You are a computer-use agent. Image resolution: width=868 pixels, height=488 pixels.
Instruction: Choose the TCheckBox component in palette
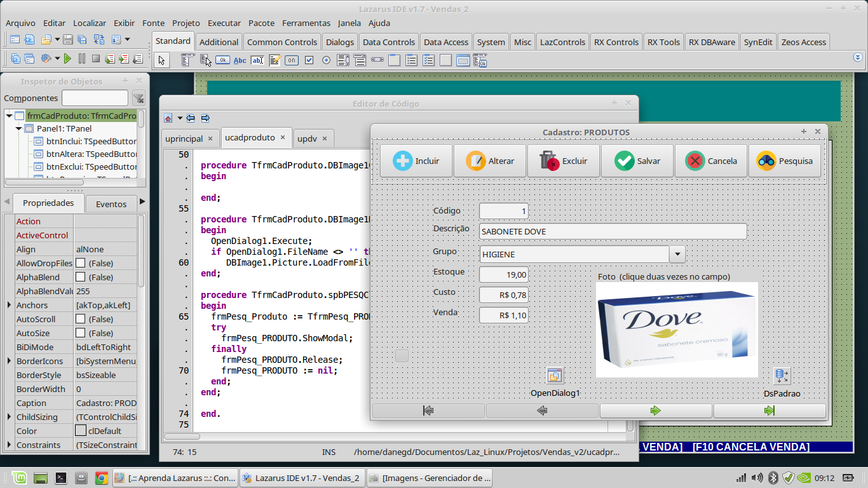(309, 60)
